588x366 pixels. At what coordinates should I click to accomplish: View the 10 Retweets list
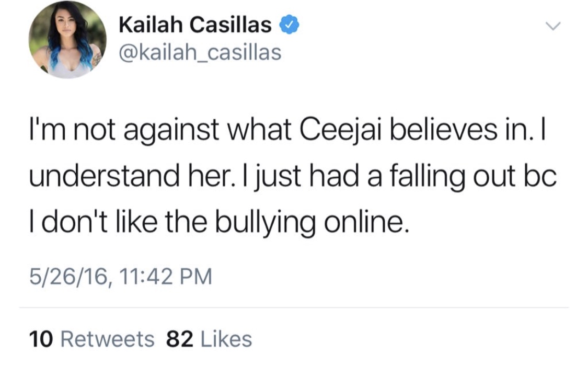coord(91,339)
